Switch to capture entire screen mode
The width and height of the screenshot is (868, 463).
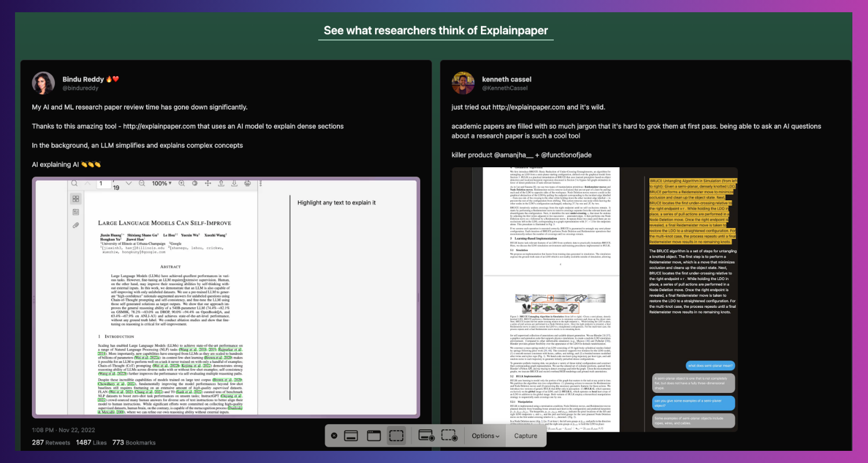click(350, 436)
